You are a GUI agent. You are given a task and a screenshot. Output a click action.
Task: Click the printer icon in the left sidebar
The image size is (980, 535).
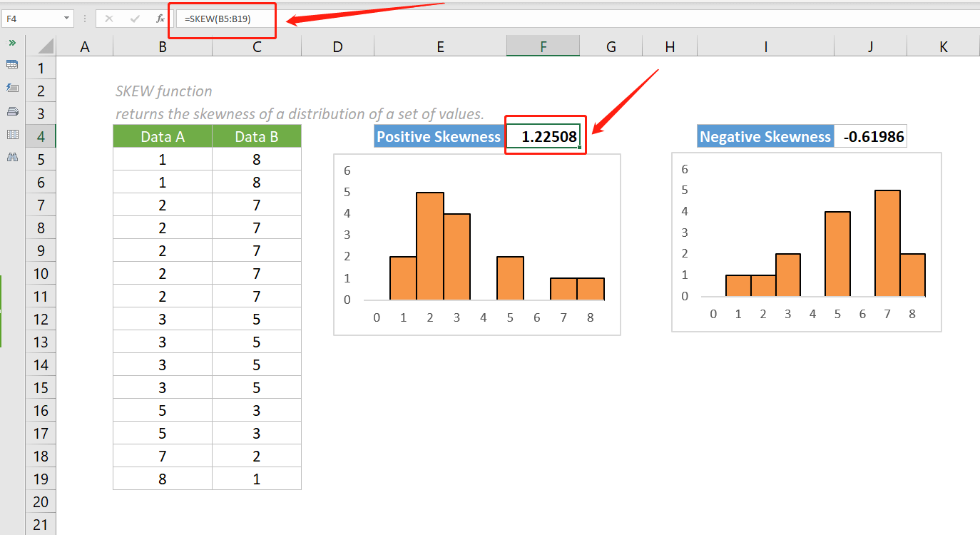pos(12,112)
